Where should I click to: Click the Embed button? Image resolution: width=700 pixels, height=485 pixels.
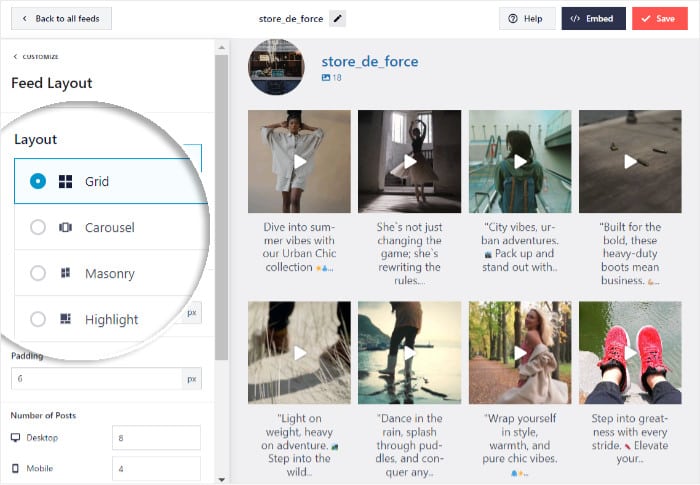593,19
